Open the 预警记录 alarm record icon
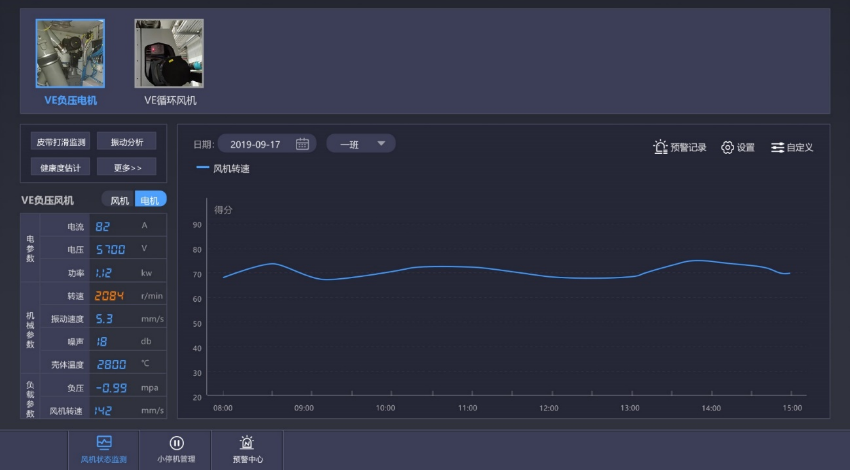The width and height of the screenshot is (850, 472). (660, 147)
